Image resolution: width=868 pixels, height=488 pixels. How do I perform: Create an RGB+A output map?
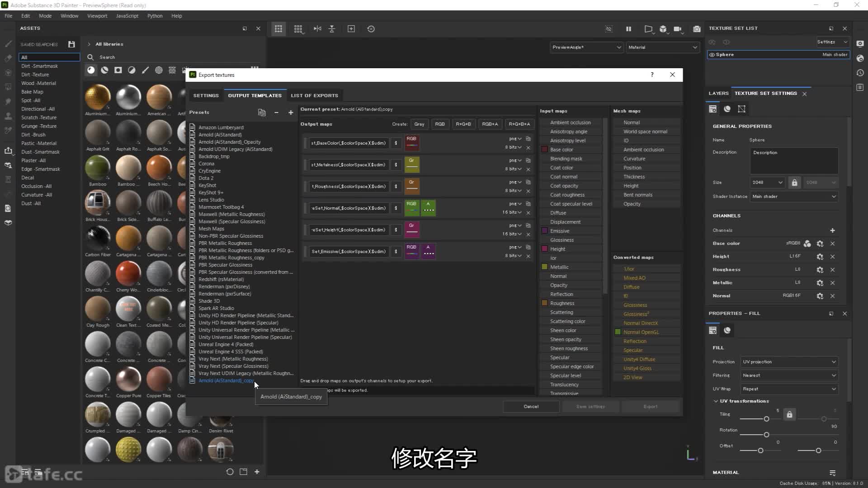(490, 124)
